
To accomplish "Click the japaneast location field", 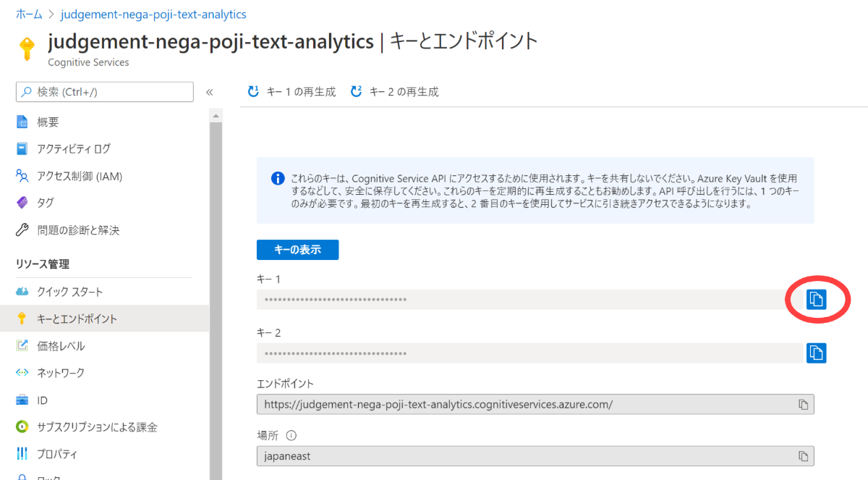I will coord(535,456).
